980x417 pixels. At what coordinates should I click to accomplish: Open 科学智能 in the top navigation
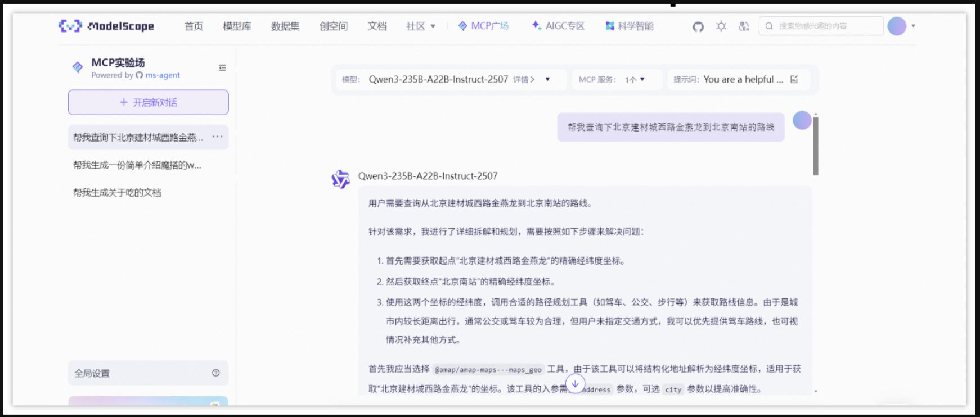tap(630, 26)
